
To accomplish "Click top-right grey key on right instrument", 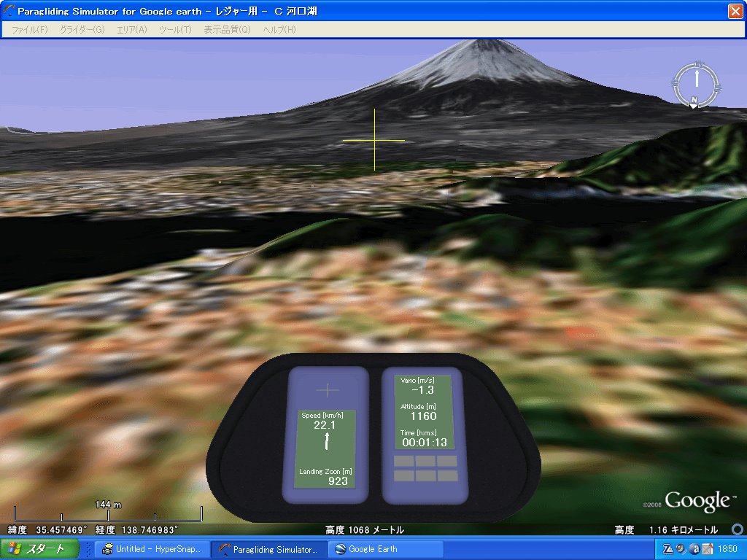I will [447, 461].
